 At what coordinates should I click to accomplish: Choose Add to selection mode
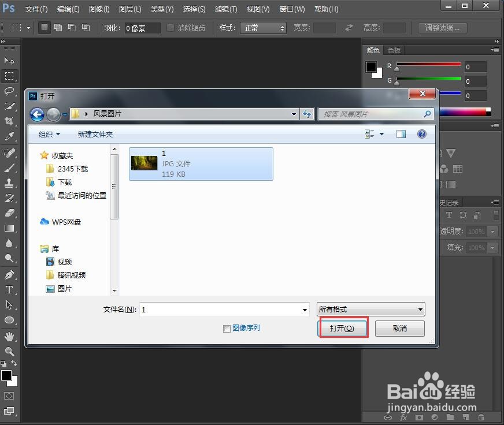(58, 27)
